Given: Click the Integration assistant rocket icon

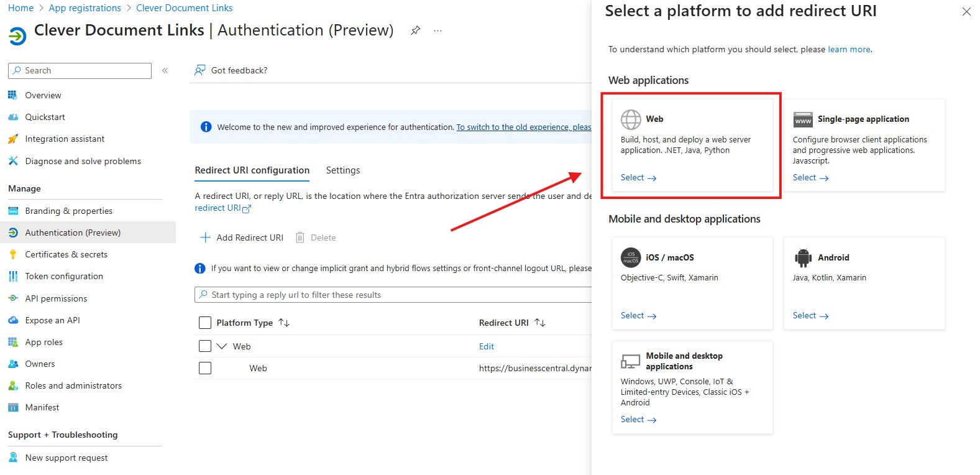Looking at the screenshot, I should click(12, 139).
